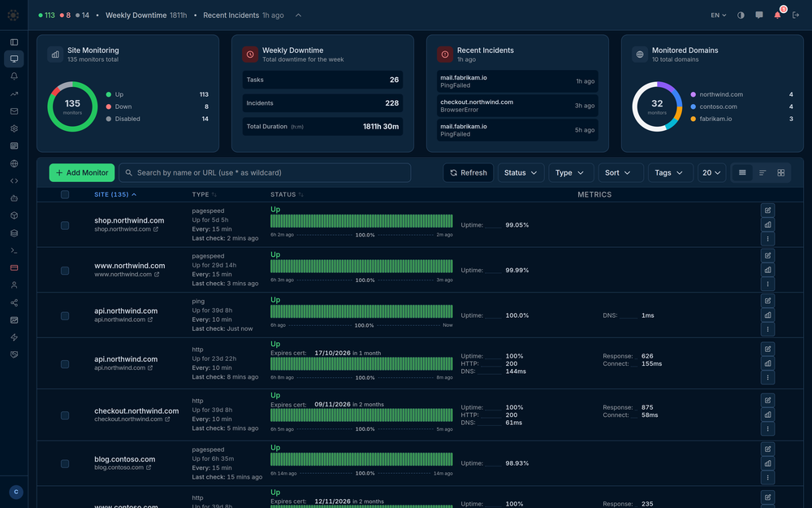Open the Type filter dropdown
This screenshot has height=508, width=812.
tap(570, 172)
